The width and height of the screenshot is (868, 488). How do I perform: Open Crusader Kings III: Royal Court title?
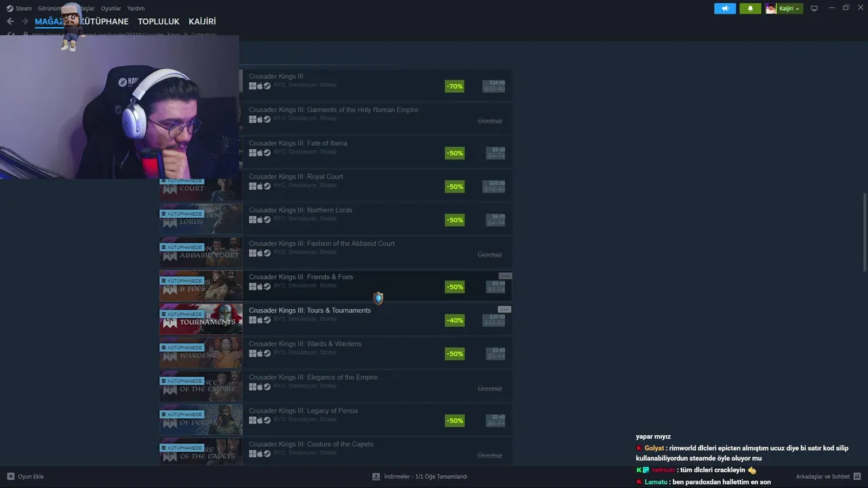(x=296, y=177)
